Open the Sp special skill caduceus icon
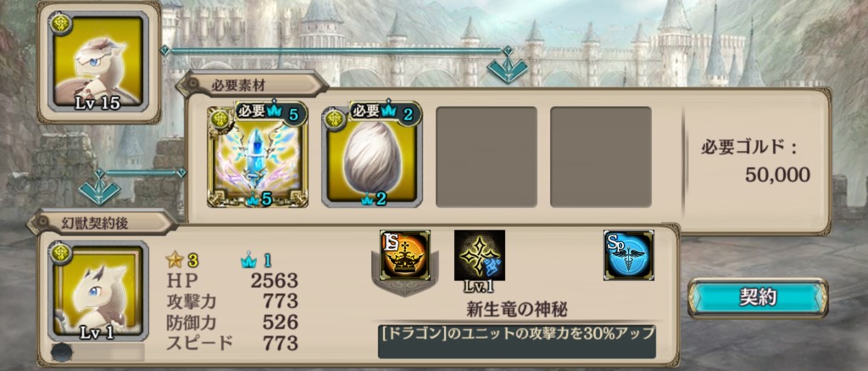 point(629,256)
